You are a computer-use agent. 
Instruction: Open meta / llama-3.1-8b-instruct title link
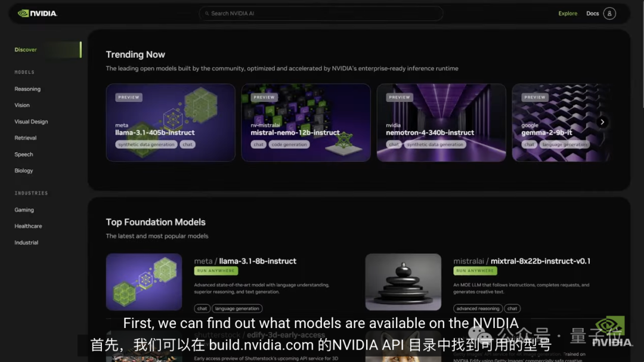click(245, 261)
